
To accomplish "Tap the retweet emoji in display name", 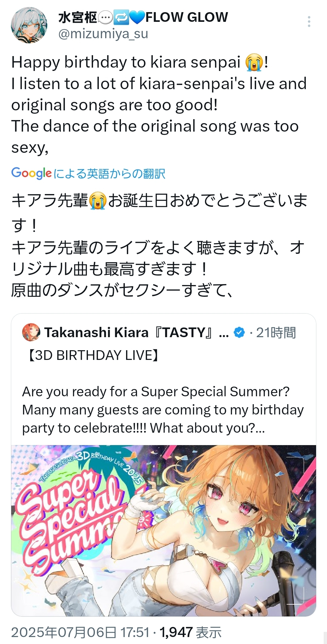I will click(x=121, y=18).
